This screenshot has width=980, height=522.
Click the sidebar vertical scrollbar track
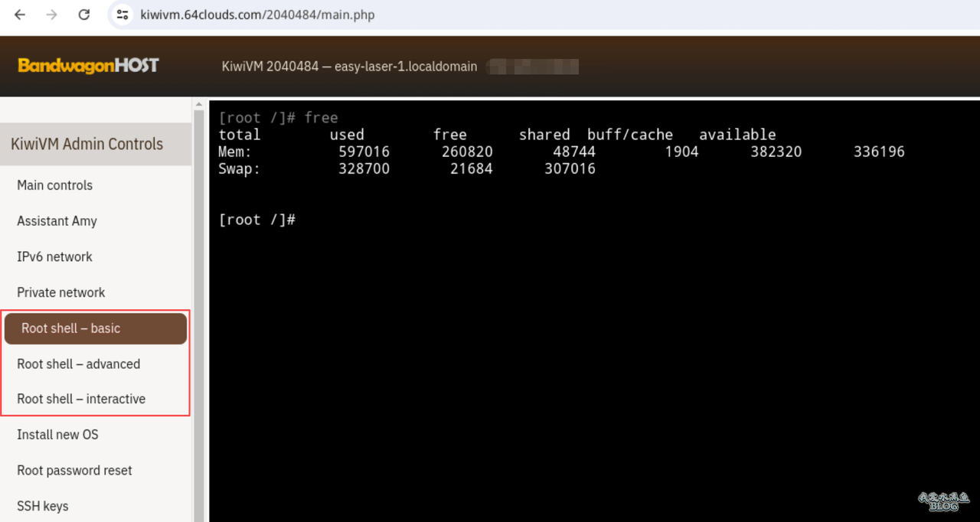pos(199,306)
